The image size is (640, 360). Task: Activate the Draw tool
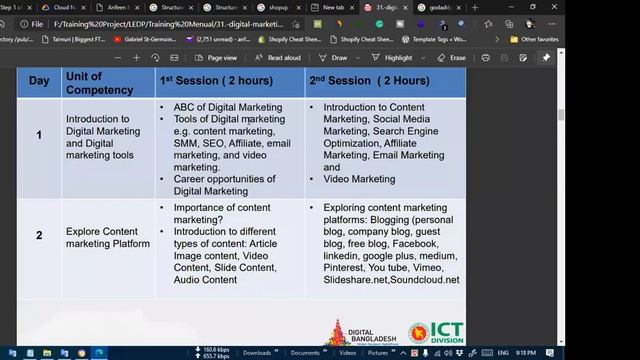point(333,58)
